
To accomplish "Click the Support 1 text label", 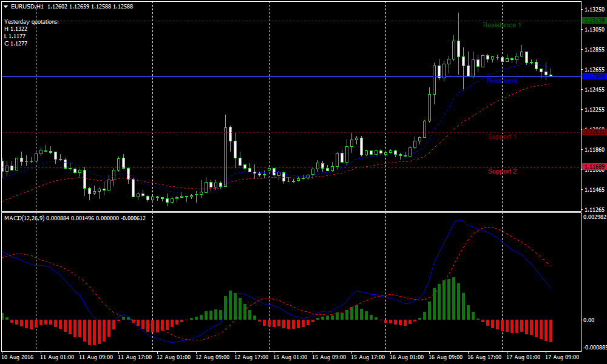I will (x=502, y=137).
